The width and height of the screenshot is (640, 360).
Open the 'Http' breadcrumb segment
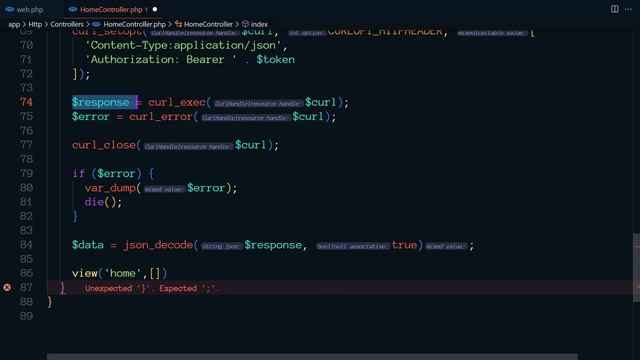click(35, 24)
